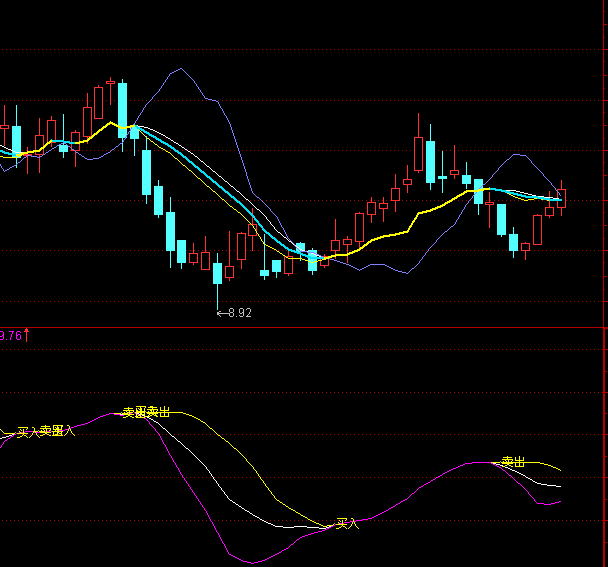Select the leftmost 买入 signal marker
Image resolution: width=608 pixels, height=567 pixels.
tap(29, 432)
